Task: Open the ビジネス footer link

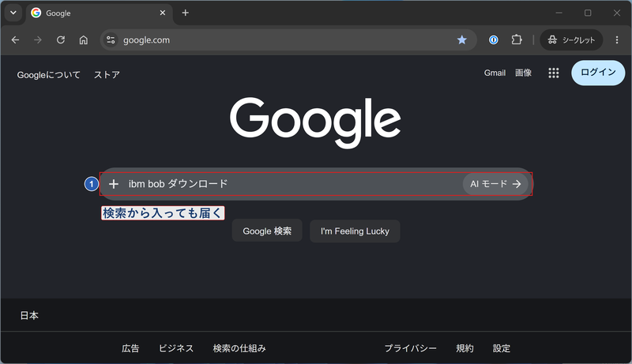Action: coord(176,348)
